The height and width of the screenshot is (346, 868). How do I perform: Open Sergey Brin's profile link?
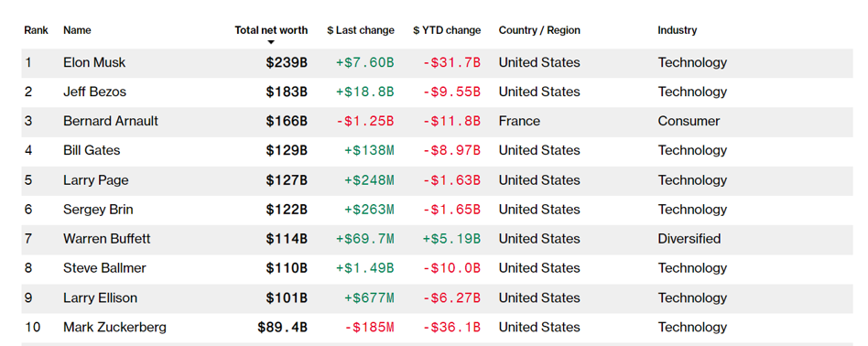[98, 210]
